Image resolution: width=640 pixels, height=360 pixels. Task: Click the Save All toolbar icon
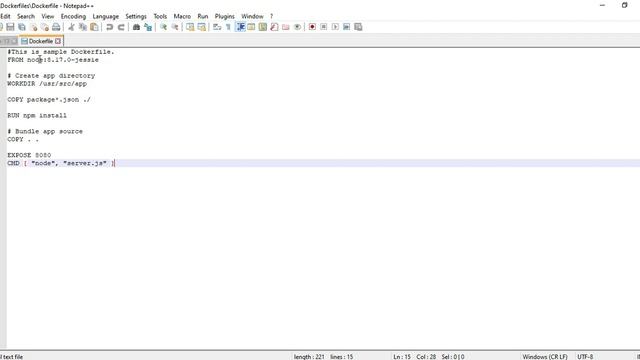(22, 27)
